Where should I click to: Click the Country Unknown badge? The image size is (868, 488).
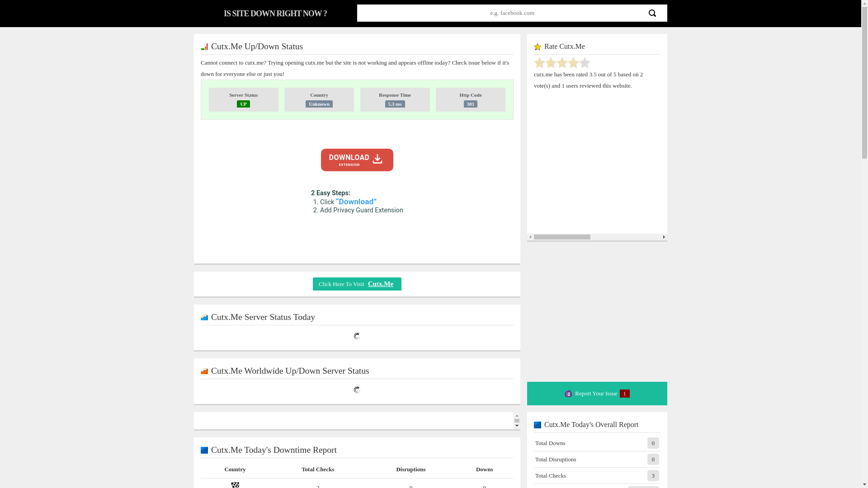[x=319, y=104]
